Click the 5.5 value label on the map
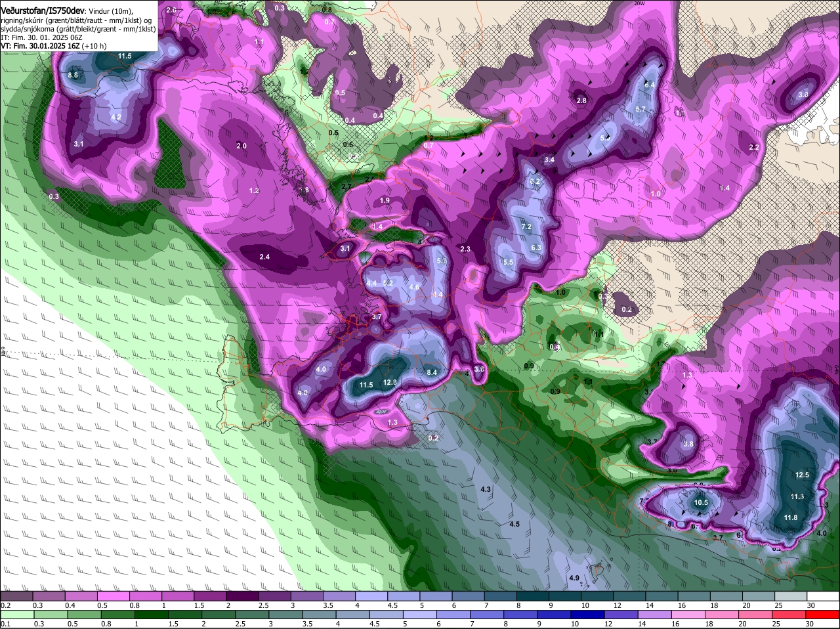The height and width of the screenshot is (629, 840). pyautogui.click(x=508, y=262)
